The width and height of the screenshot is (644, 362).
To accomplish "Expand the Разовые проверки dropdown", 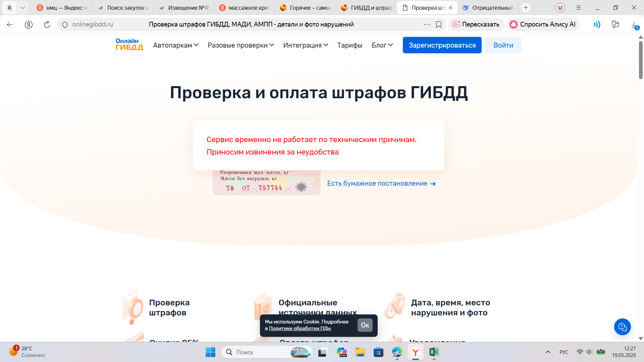I will click(241, 45).
